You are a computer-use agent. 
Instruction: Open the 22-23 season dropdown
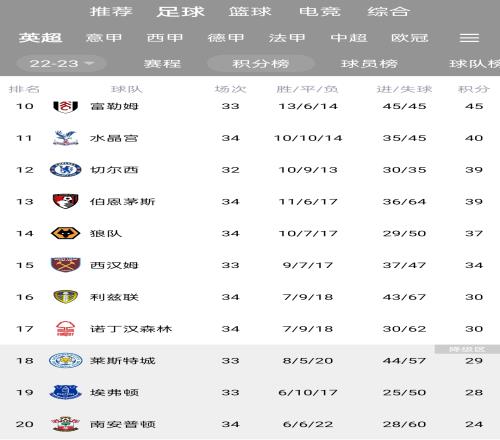pyautogui.click(x=61, y=63)
